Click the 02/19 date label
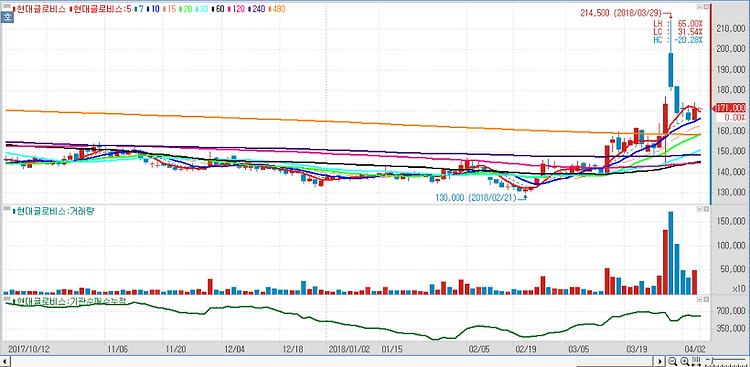The height and width of the screenshot is (367, 750). [x=525, y=349]
